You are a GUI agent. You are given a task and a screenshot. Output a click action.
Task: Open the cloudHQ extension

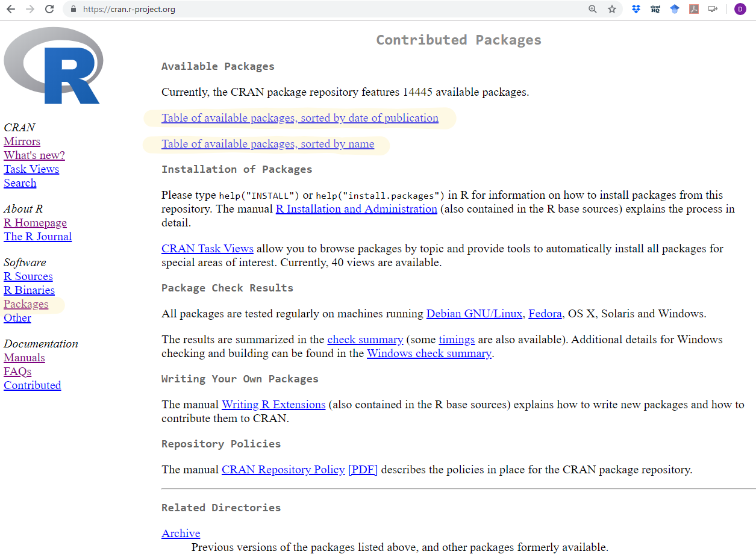(x=655, y=9)
